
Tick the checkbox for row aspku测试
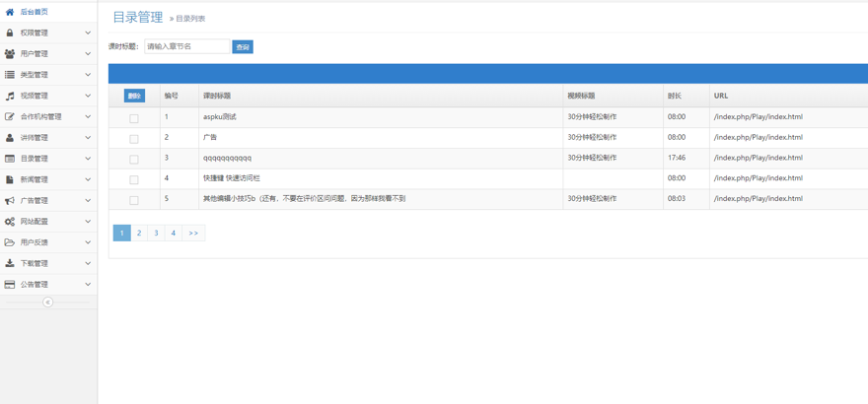134,118
